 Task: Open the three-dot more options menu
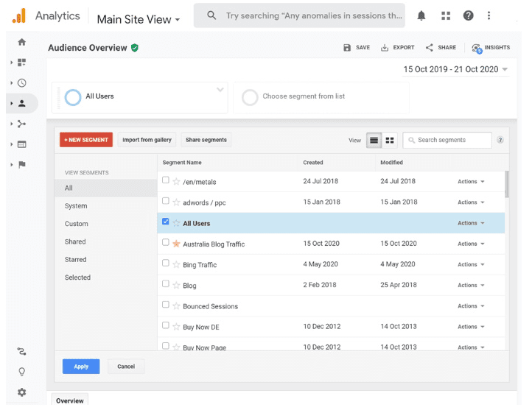489,15
